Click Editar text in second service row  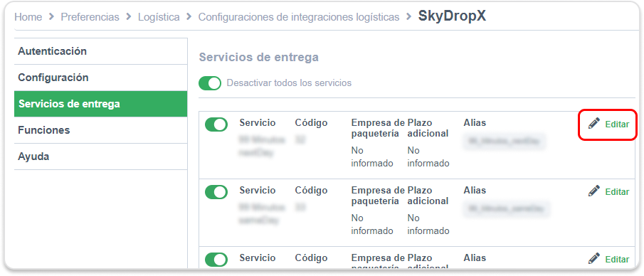click(617, 192)
